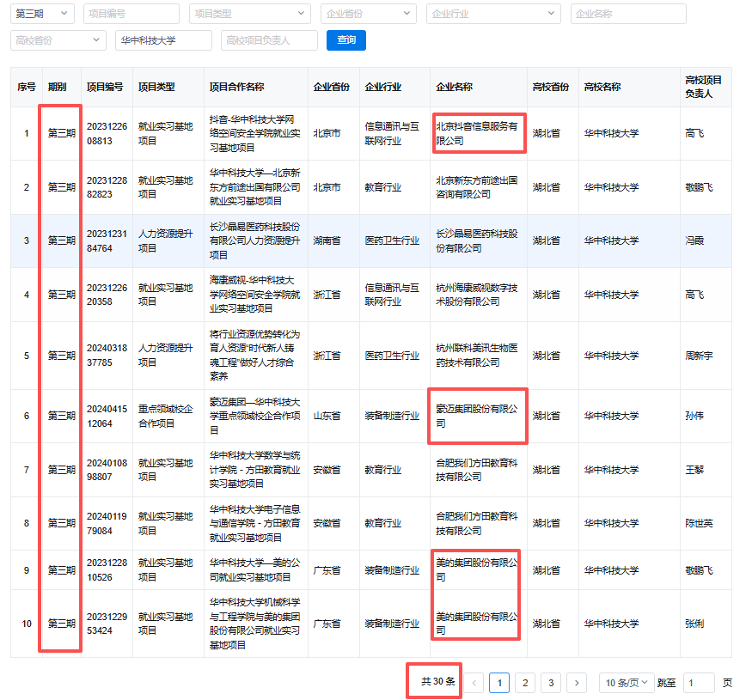Screen dimensions: 746x700
Task: Select page 3 in pagination
Action: 551,683
